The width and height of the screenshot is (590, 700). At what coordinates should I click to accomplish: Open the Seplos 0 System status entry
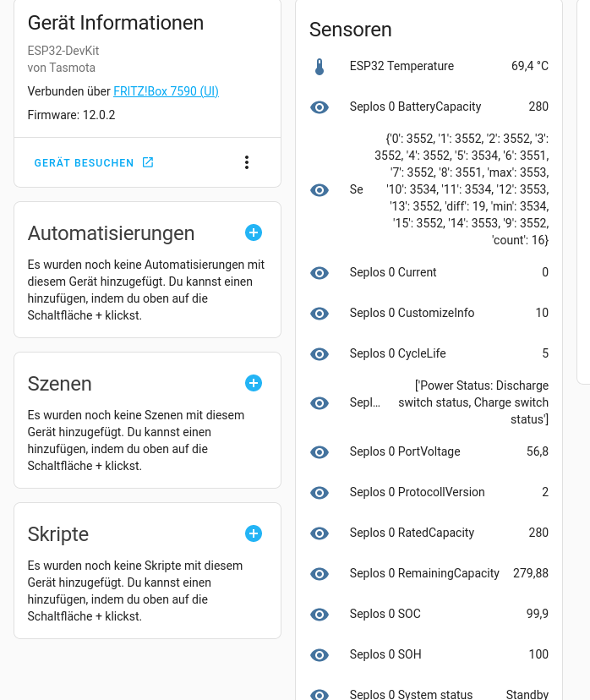429,693
